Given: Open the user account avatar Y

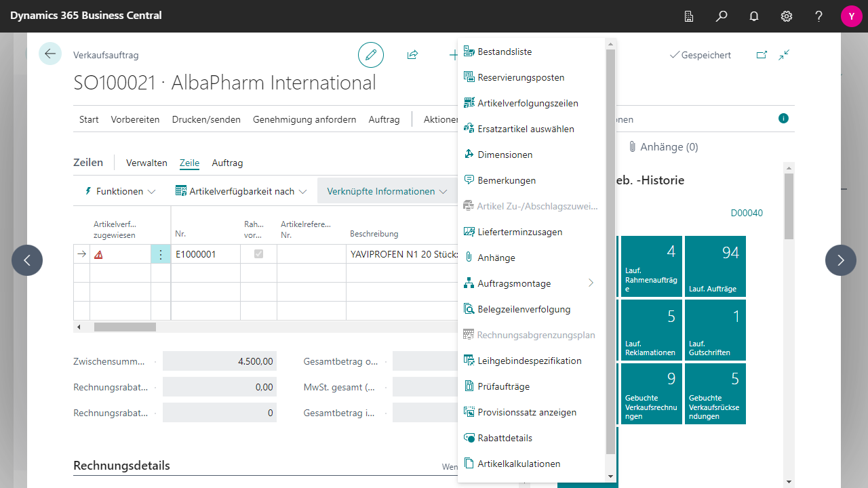Looking at the screenshot, I should coord(852,16).
